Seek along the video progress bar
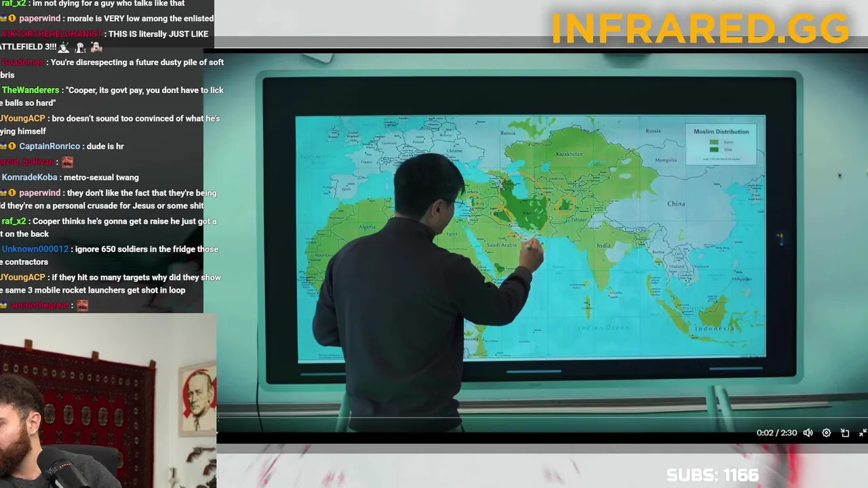 coord(542,418)
